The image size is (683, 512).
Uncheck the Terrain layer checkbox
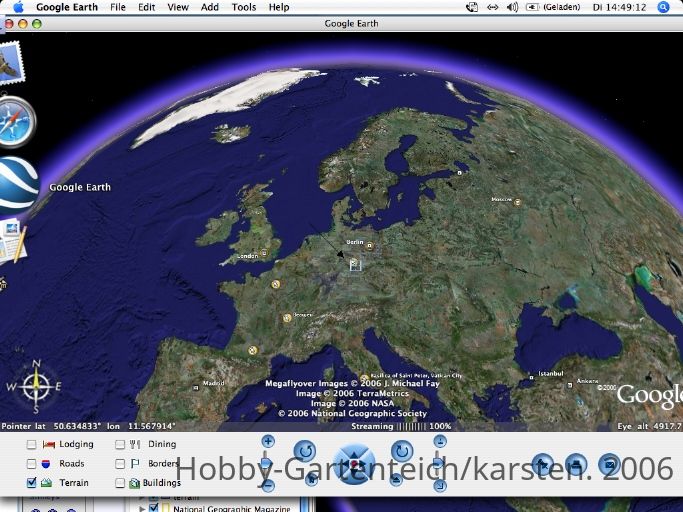[31, 482]
